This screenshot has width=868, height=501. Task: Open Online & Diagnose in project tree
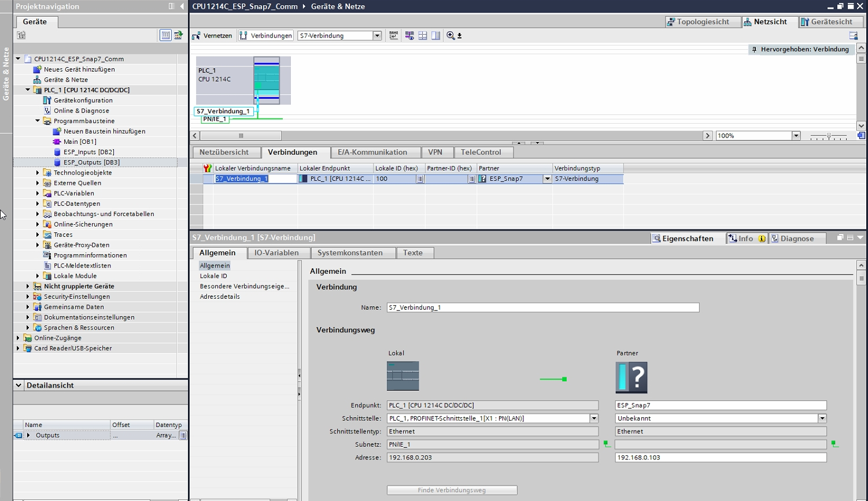[x=81, y=111]
